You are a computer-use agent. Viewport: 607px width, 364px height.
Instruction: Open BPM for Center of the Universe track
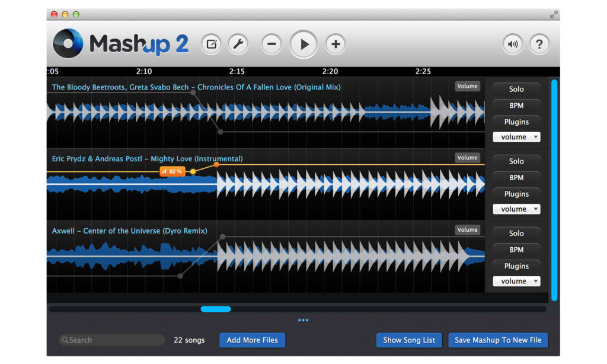(516, 250)
